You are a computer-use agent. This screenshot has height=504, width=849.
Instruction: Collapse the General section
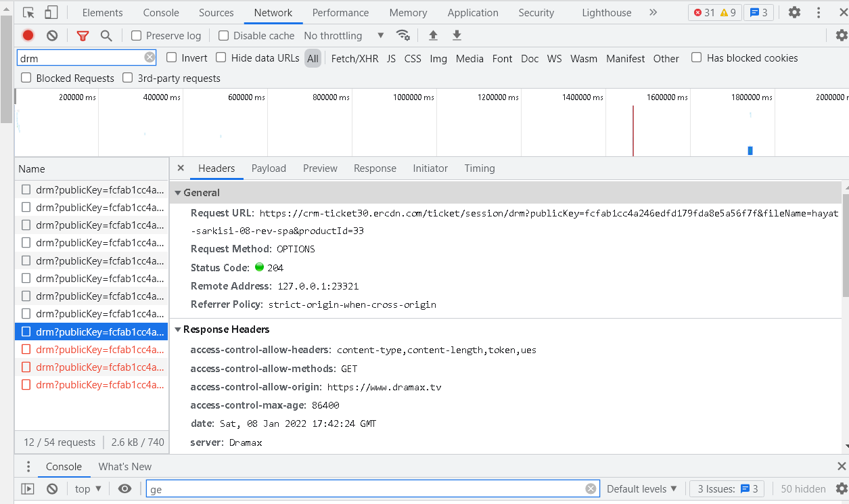pos(179,193)
